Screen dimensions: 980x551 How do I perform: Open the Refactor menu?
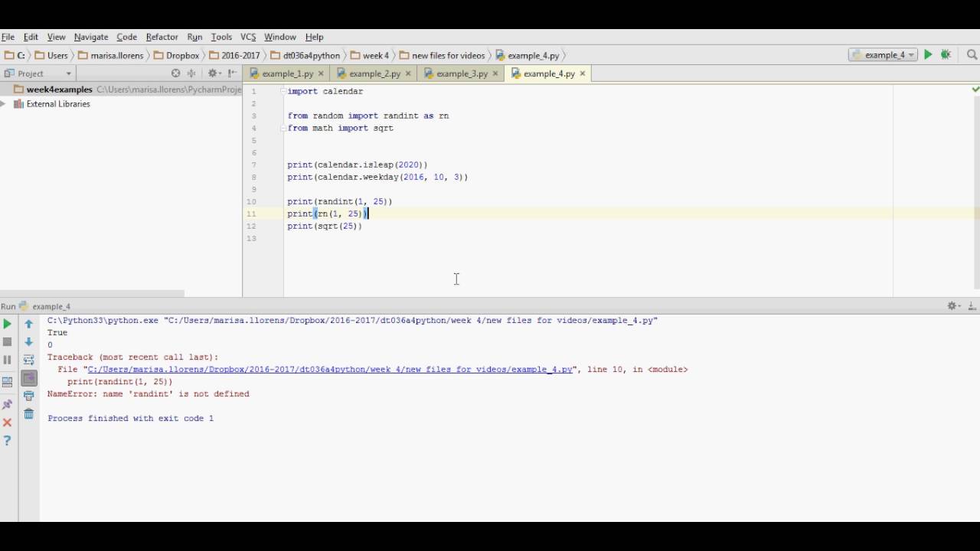[162, 37]
